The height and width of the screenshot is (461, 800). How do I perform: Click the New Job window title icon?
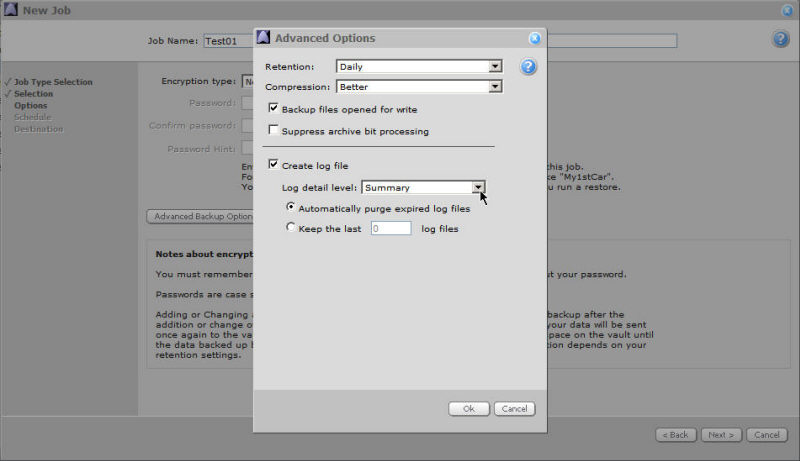coord(10,10)
